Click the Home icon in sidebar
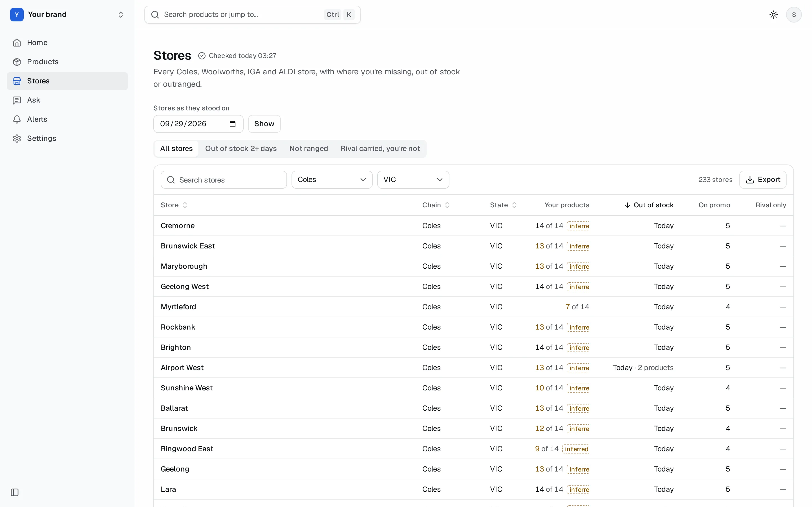This screenshot has width=812, height=507. pyautogui.click(x=17, y=43)
